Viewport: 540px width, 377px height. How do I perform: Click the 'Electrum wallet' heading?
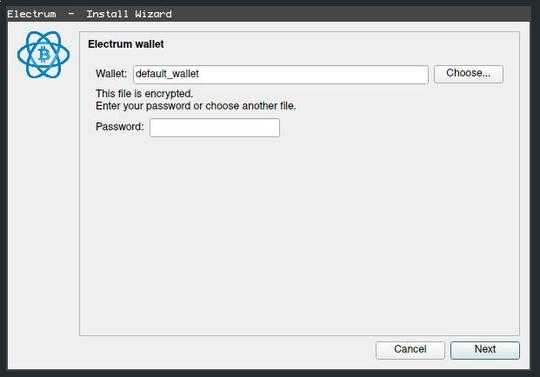click(126, 44)
